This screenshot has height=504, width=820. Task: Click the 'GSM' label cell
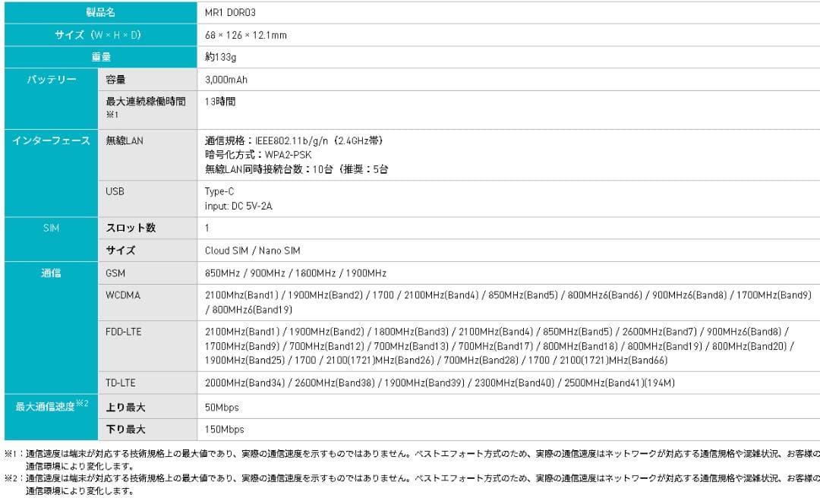(147, 272)
